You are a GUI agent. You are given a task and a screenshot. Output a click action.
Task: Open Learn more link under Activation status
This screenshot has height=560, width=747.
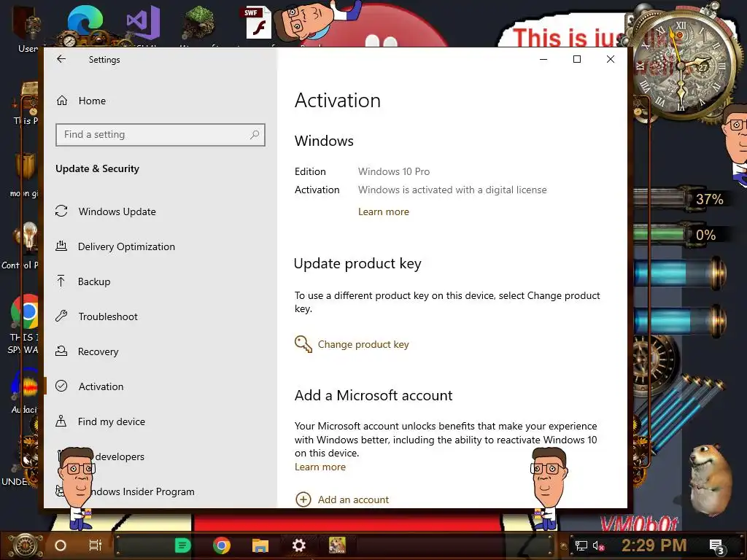coord(384,212)
